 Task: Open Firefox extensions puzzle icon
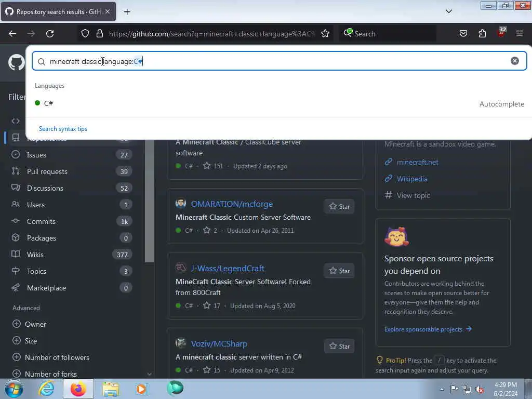482,34
